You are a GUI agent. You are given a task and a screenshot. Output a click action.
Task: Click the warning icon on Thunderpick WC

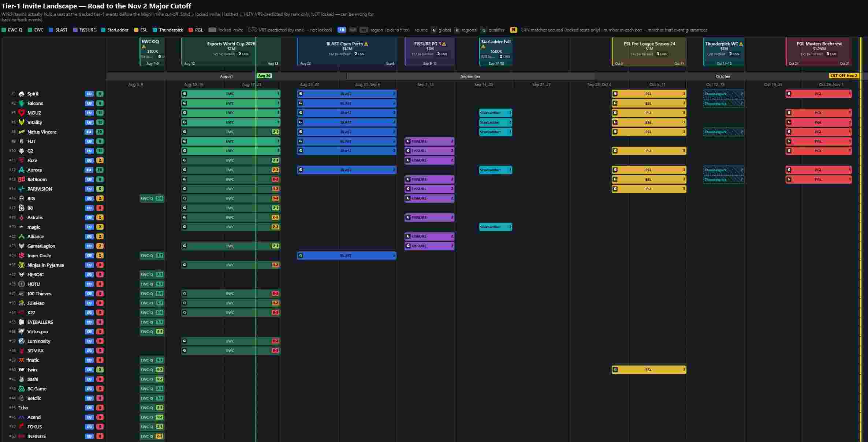click(741, 44)
